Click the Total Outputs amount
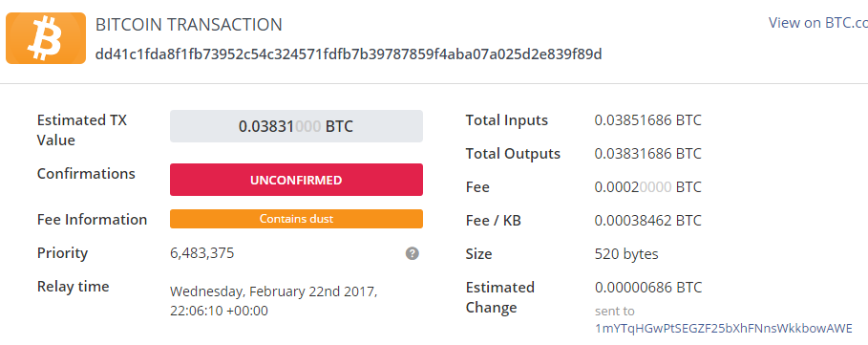The height and width of the screenshot is (345, 868). coord(647,154)
